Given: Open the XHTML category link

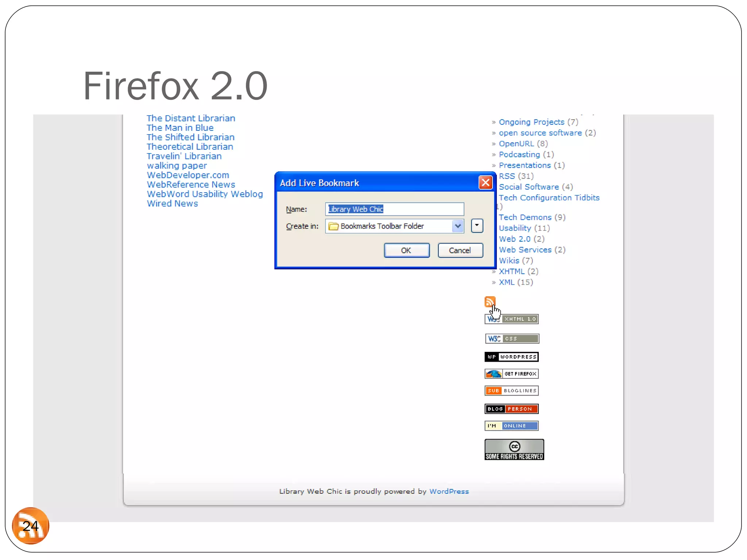Looking at the screenshot, I should click(512, 272).
